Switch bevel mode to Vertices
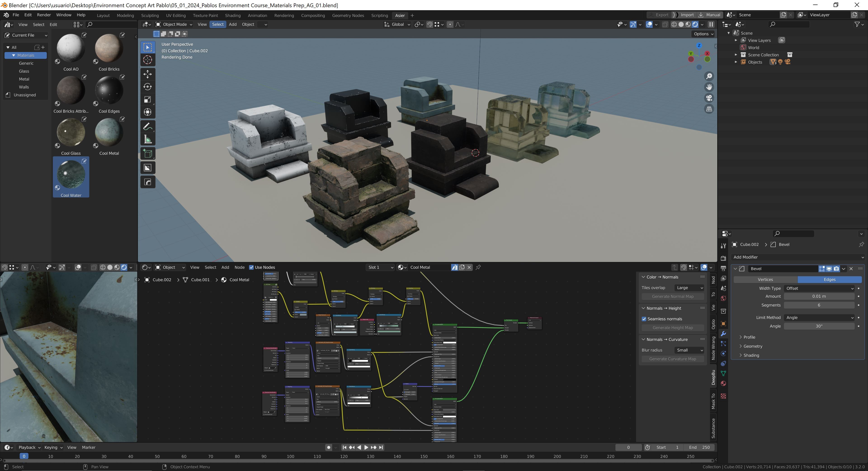This screenshot has width=868, height=471. coord(765,279)
